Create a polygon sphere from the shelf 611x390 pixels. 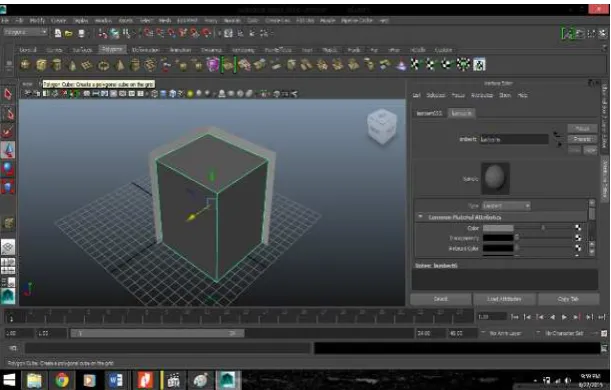coord(26,65)
